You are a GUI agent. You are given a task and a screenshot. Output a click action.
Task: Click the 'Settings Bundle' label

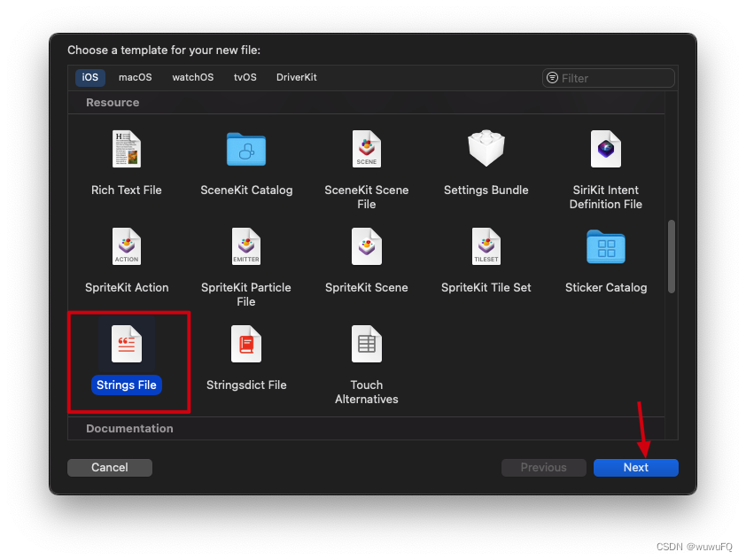486,190
